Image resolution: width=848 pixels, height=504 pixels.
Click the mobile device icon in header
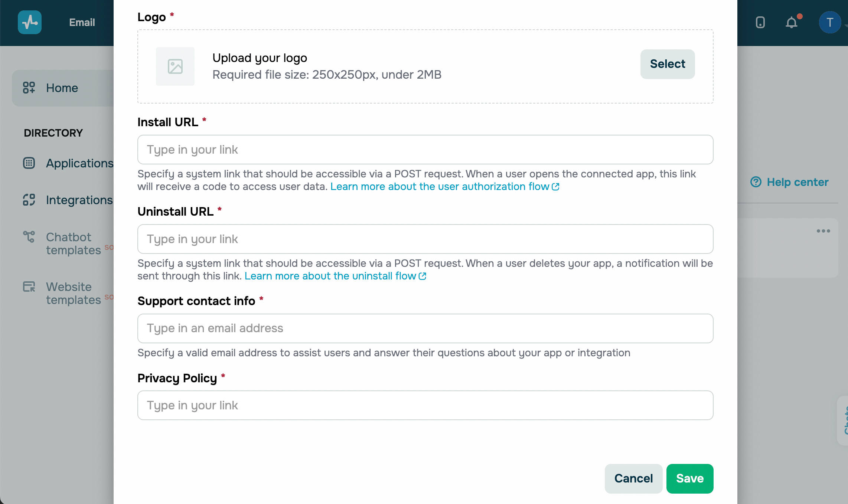(760, 23)
